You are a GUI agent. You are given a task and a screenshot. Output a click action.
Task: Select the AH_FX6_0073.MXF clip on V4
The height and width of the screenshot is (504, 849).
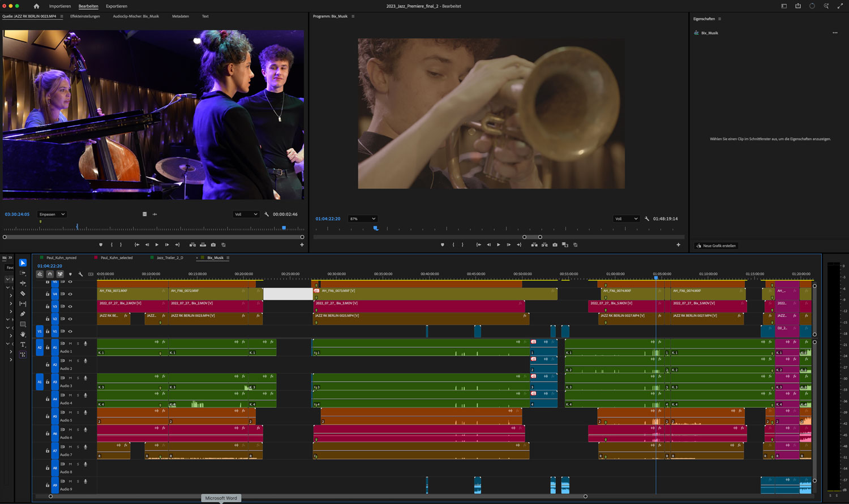[x=435, y=294]
